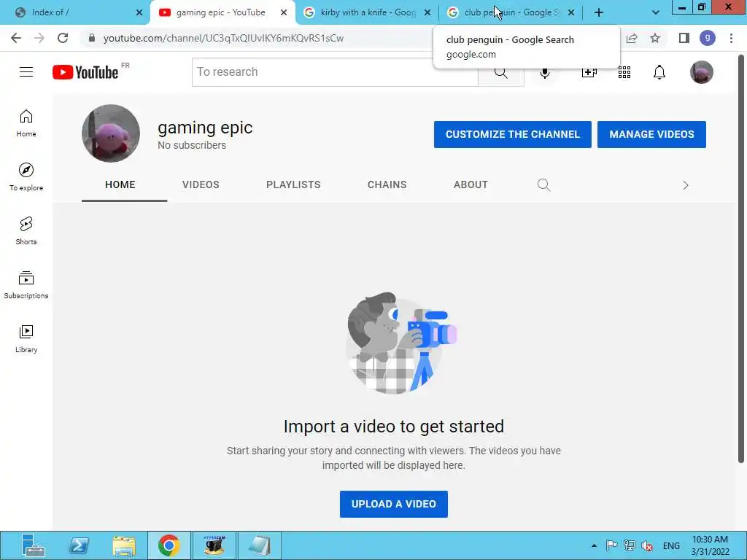This screenshot has width=747, height=560.
Task: Close the club penguin tab
Action: coord(571,12)
